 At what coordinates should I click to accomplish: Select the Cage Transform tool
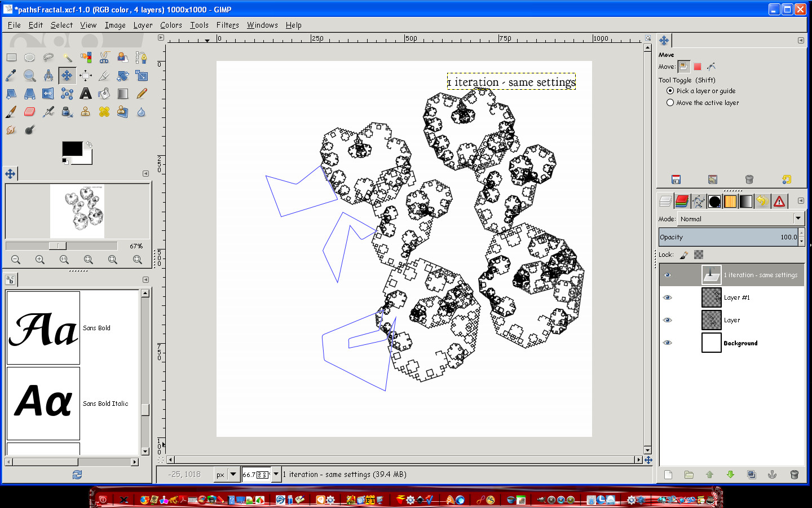click(67, 94)
